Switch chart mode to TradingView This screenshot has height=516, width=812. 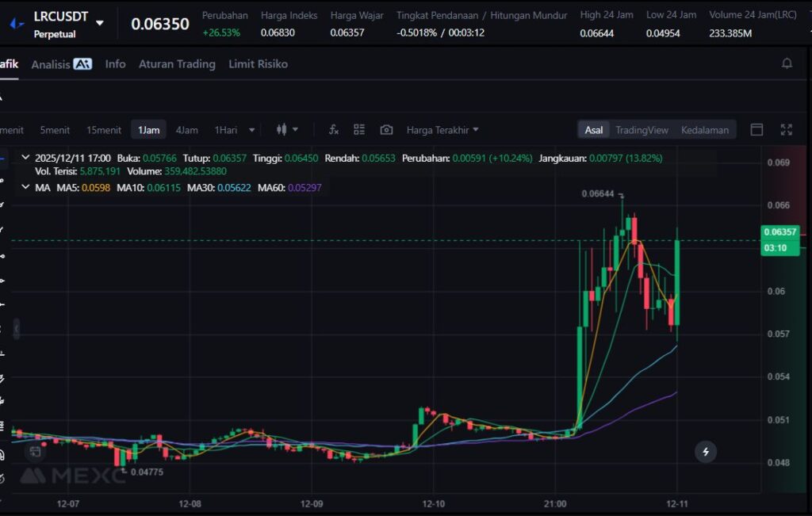pos(642,130)
